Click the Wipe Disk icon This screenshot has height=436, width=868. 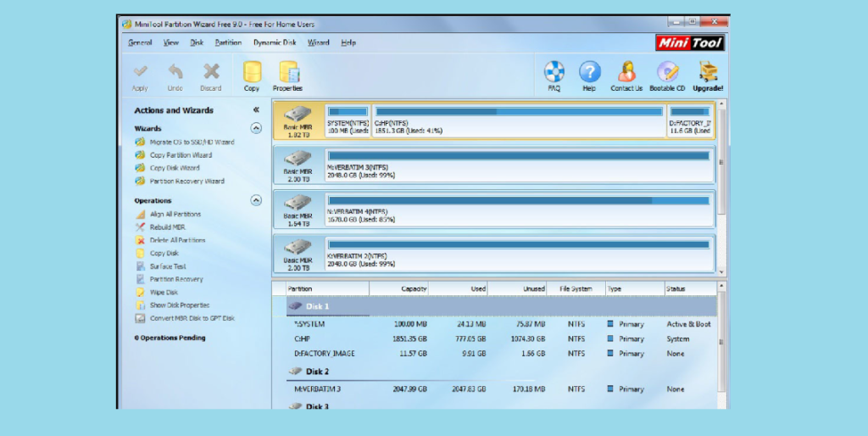pos(140,292)
